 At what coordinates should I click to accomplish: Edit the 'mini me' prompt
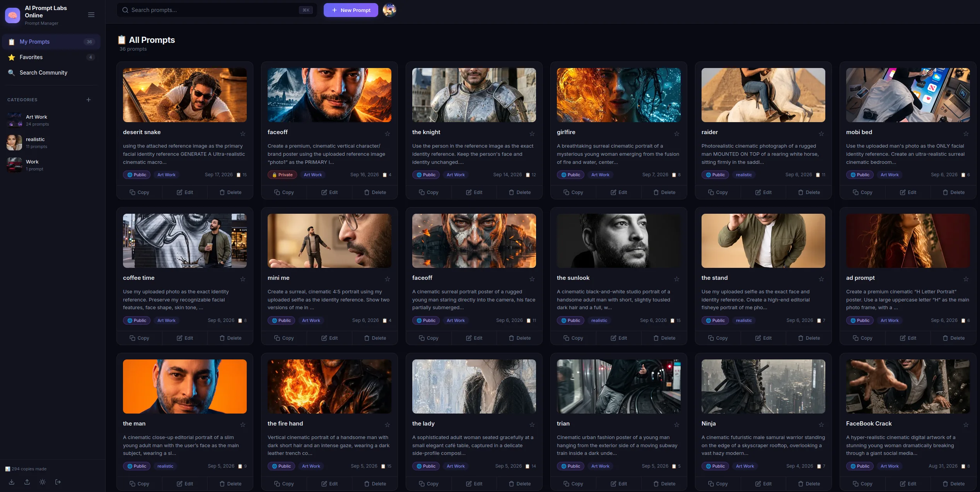330,338
